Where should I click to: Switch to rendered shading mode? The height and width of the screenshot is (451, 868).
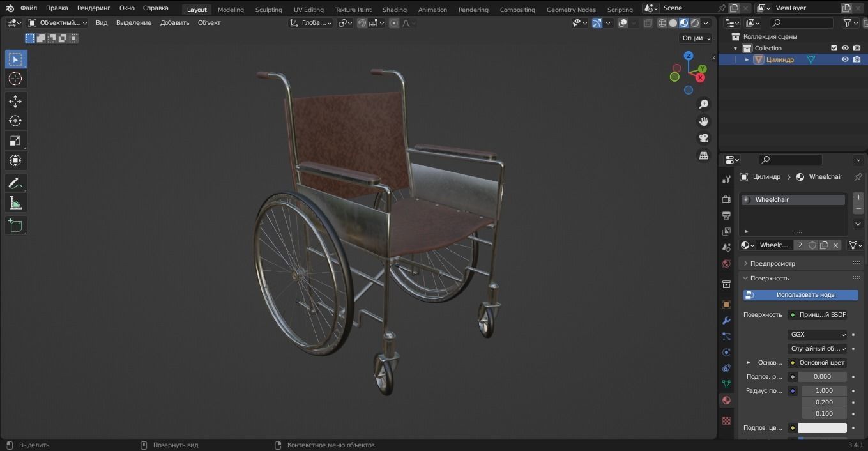coord(695,23)
